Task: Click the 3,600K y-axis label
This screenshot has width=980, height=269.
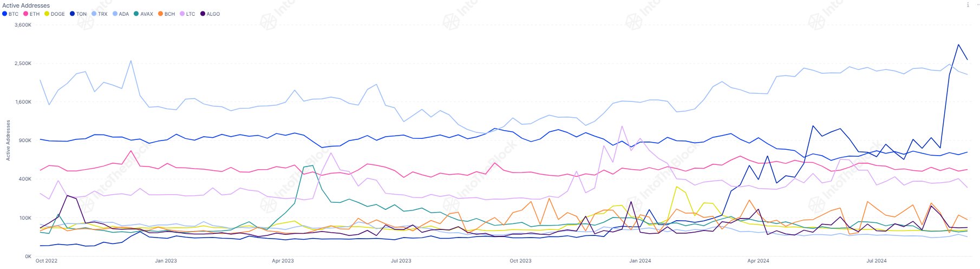Action: pos(23,25)
